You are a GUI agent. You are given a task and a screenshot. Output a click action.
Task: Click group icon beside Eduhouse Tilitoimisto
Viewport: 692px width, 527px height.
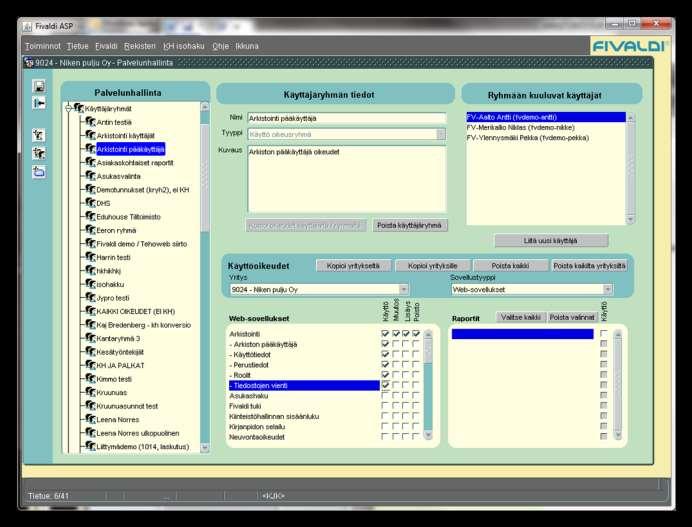(x=90, y=216)
